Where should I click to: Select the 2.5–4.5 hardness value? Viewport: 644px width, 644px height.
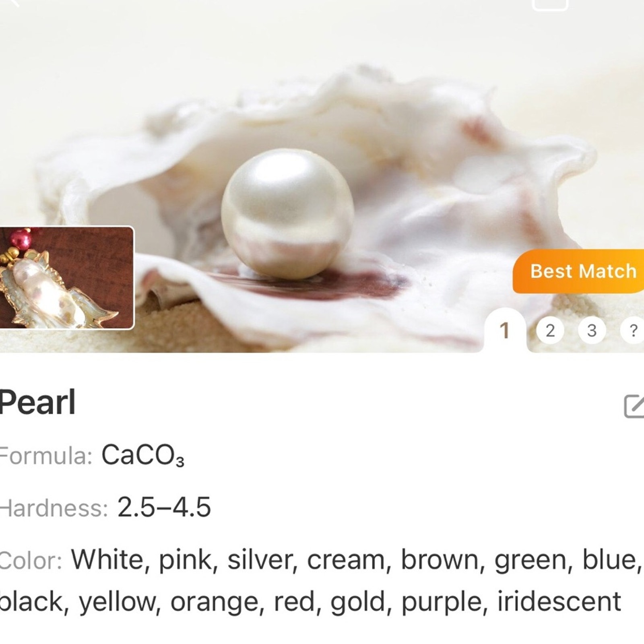pyautogui.click(x=164, y=507)
